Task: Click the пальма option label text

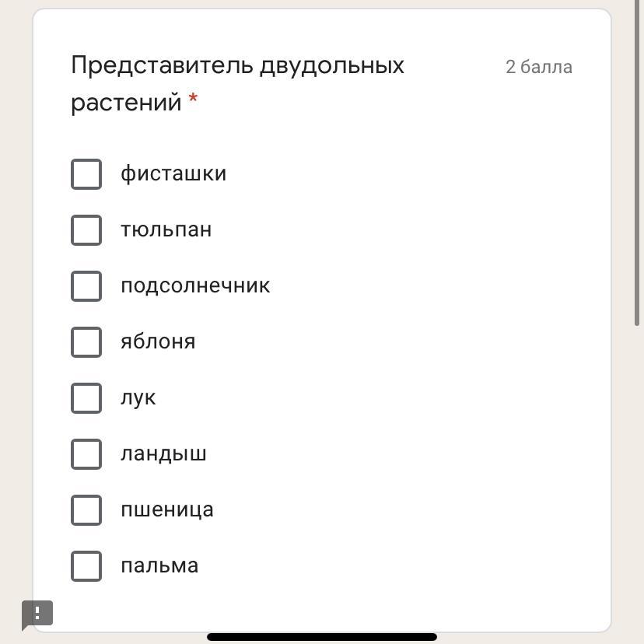Action: (x=159, y=565)
